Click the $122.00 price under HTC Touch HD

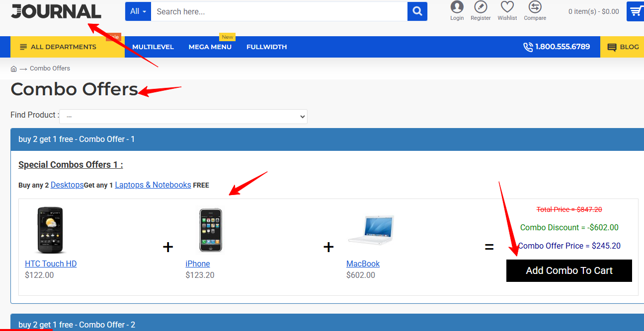(x=39, y=275)
